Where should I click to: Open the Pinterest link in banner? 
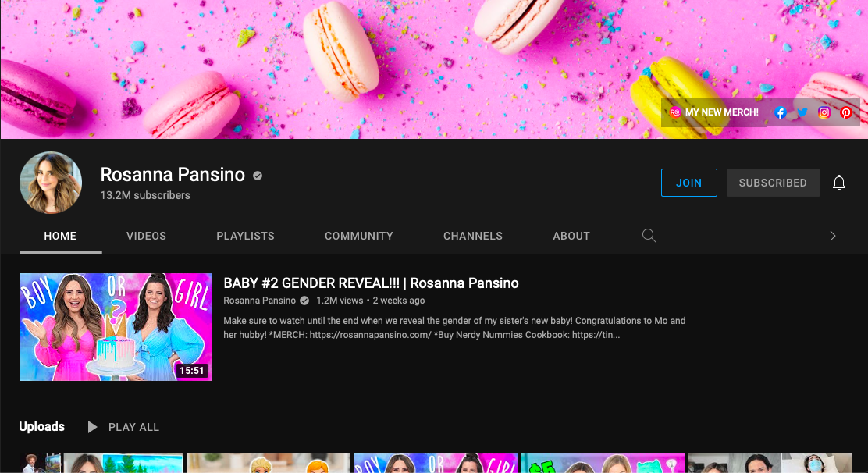tap(846, 112)
